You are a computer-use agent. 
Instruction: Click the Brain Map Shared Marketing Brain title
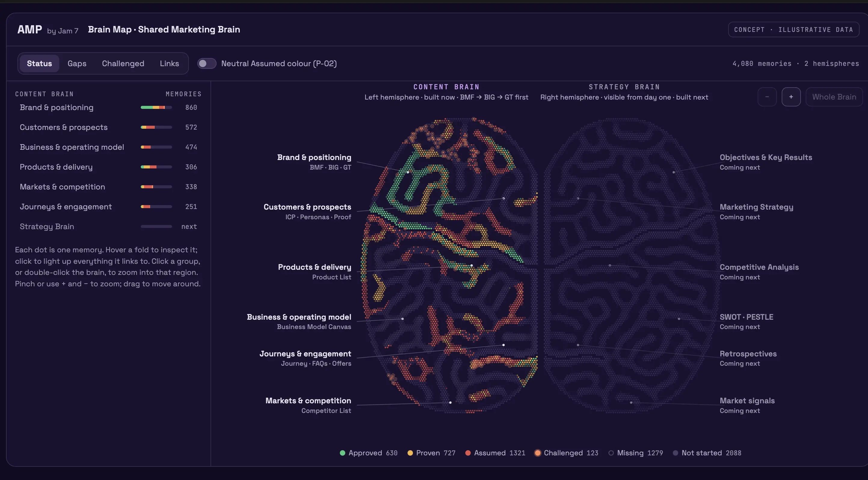pos(164,30)
